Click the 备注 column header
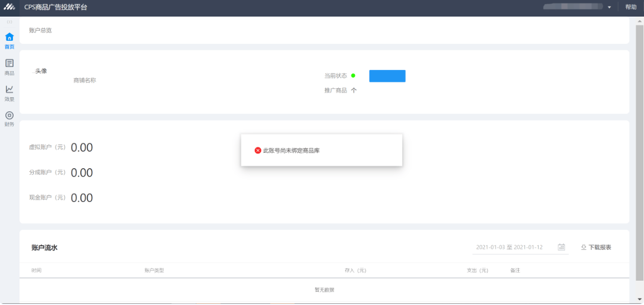 515,271
